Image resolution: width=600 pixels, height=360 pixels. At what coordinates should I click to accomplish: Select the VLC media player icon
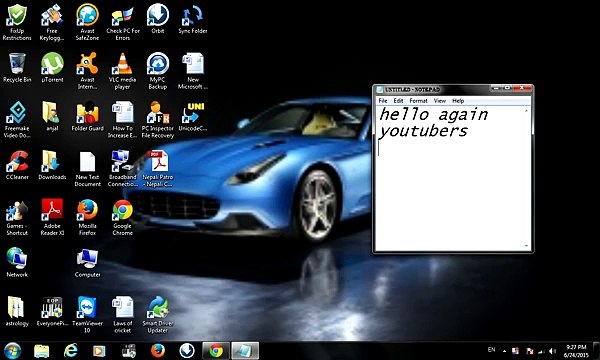pyautogui.click(x=122, y=71)
